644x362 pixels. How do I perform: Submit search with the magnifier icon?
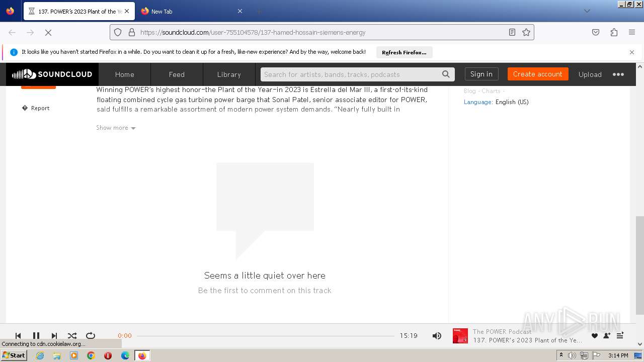click(x=446, y=74)
